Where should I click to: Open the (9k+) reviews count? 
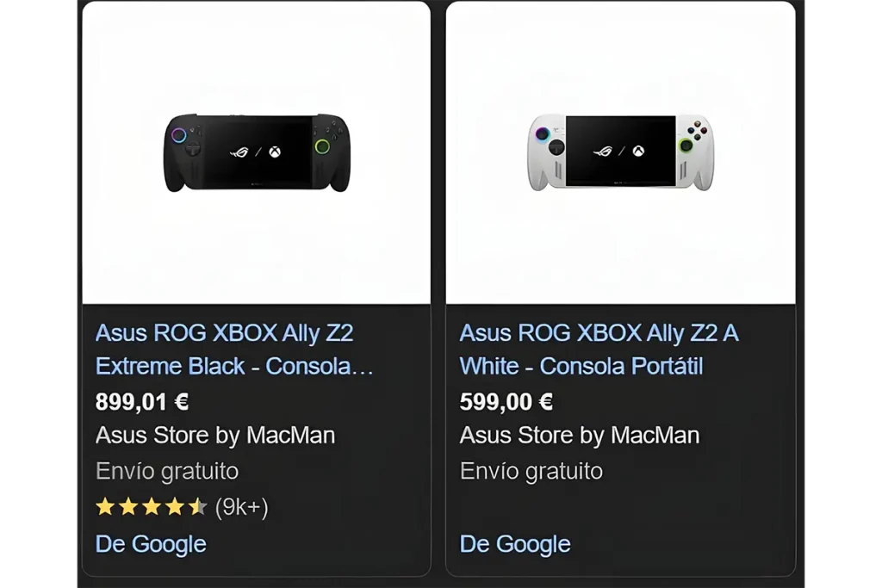tap(242, 507)
